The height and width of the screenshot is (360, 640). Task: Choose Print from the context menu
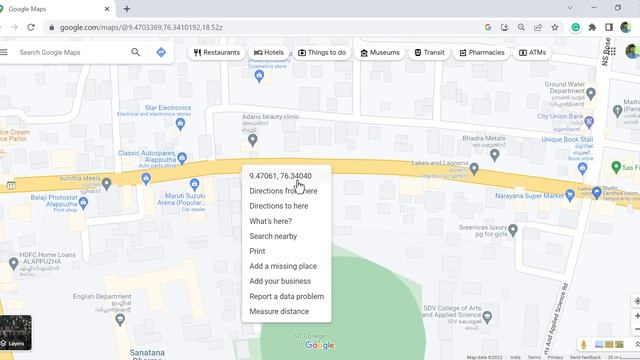pos(287,251)
